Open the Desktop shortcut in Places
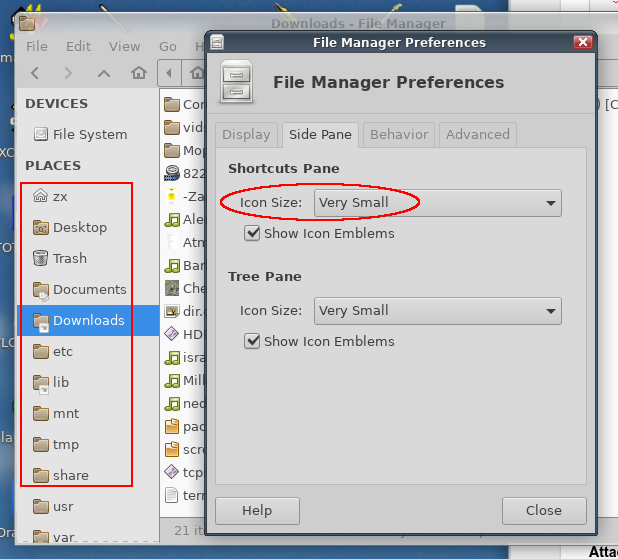 tap(79, 227)
